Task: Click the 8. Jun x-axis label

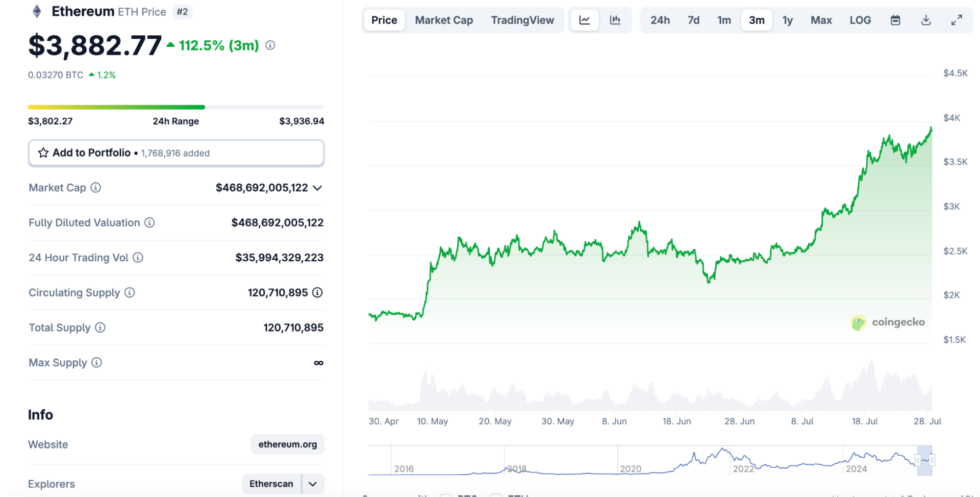Action: point(614,422)
